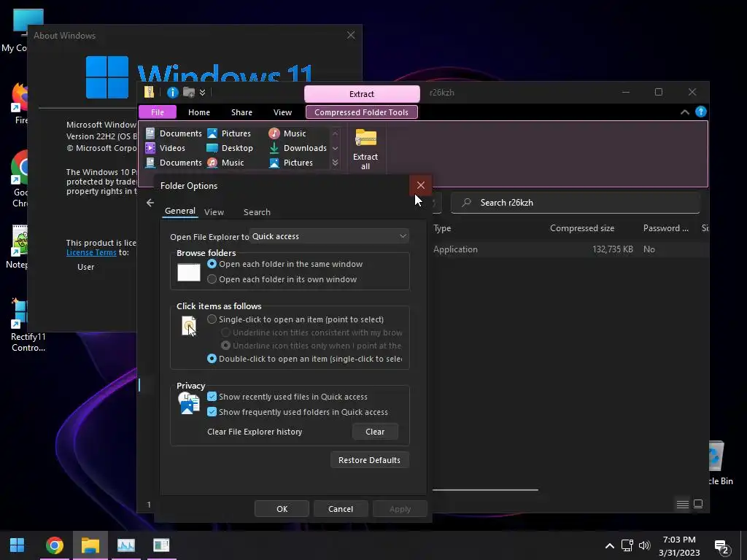Screen dimensions: 747x560
Task: Switch to Large icons view in status bar
Action: pos(698,504)
